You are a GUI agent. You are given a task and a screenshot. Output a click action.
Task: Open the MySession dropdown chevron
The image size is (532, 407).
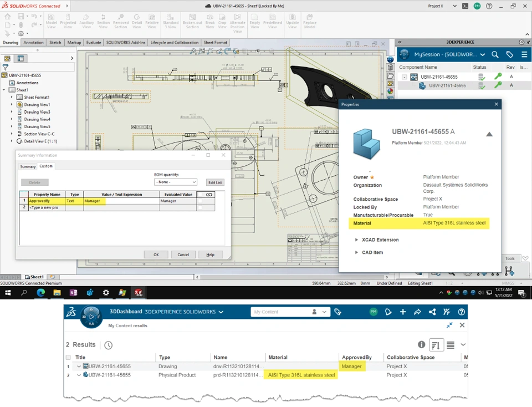[x=483, y=54]
